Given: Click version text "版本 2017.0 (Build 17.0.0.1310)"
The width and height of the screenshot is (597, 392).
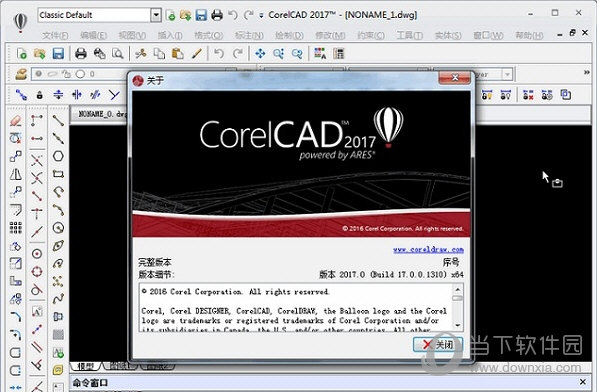Looking at the screenshot, I should pos(383,274).
